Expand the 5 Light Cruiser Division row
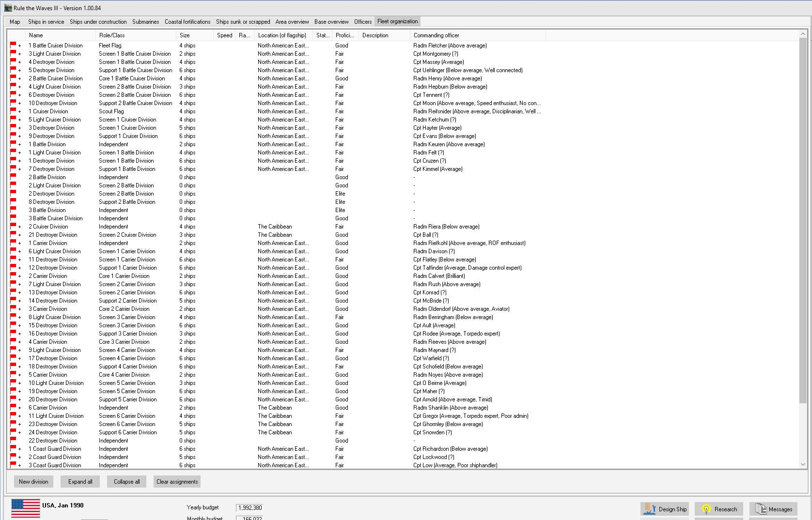 pos(20,120)
